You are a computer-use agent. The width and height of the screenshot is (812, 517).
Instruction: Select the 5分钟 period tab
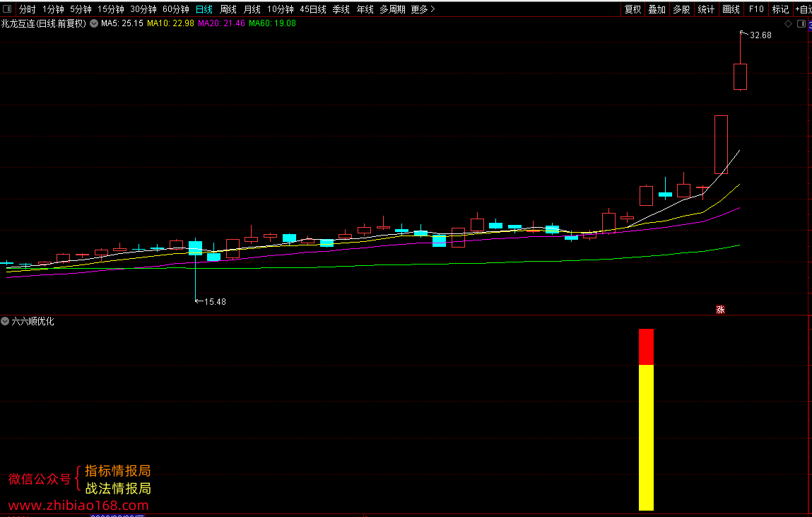point(81,9)
